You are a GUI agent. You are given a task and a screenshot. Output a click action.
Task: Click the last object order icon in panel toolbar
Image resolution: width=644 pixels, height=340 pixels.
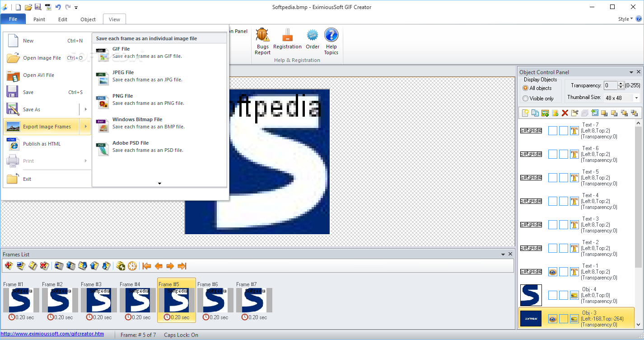634,113
